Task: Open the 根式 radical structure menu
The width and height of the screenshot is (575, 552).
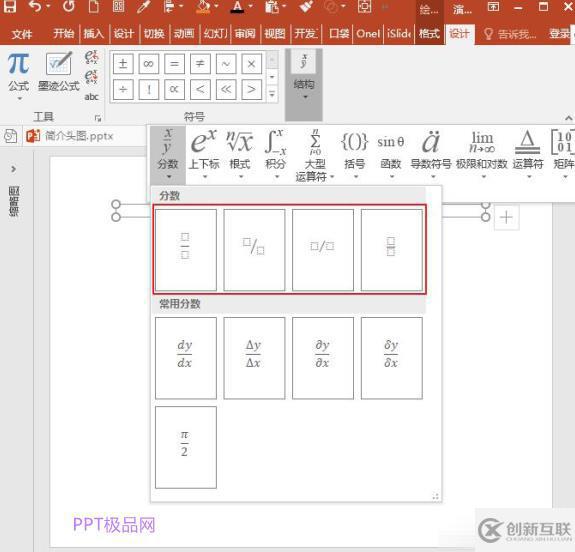Action: click(240, 155)
